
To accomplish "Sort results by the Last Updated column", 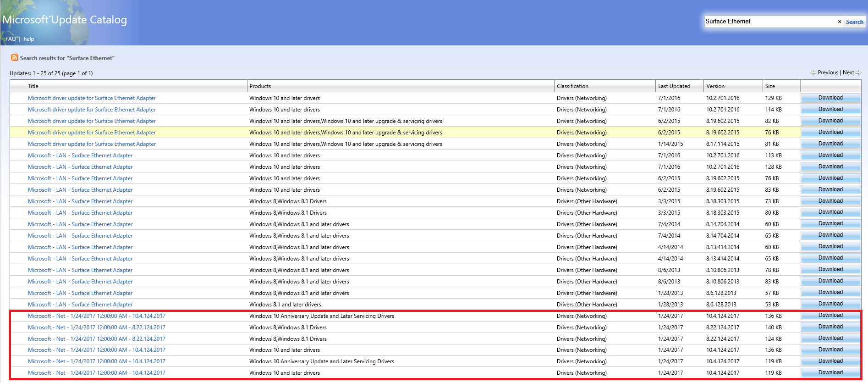I will click(674, 86).
